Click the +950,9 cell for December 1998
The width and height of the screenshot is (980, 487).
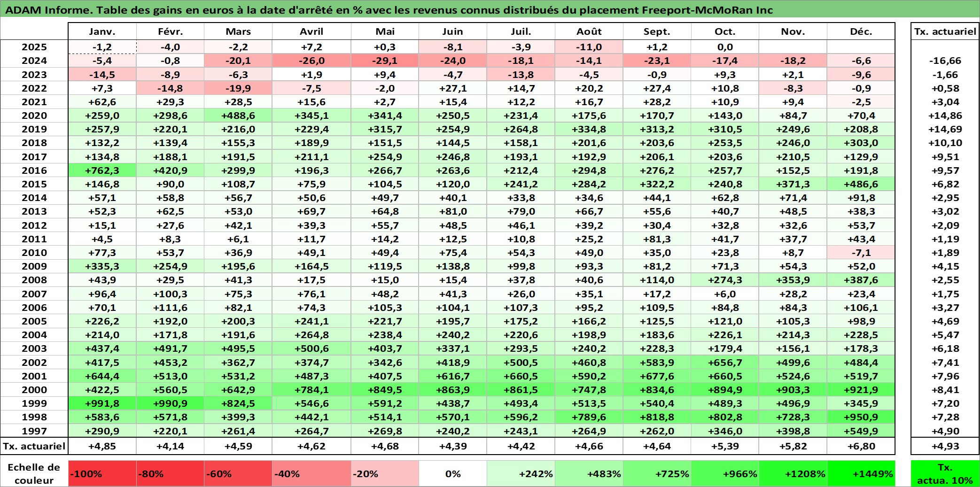[x=861, y=417]
